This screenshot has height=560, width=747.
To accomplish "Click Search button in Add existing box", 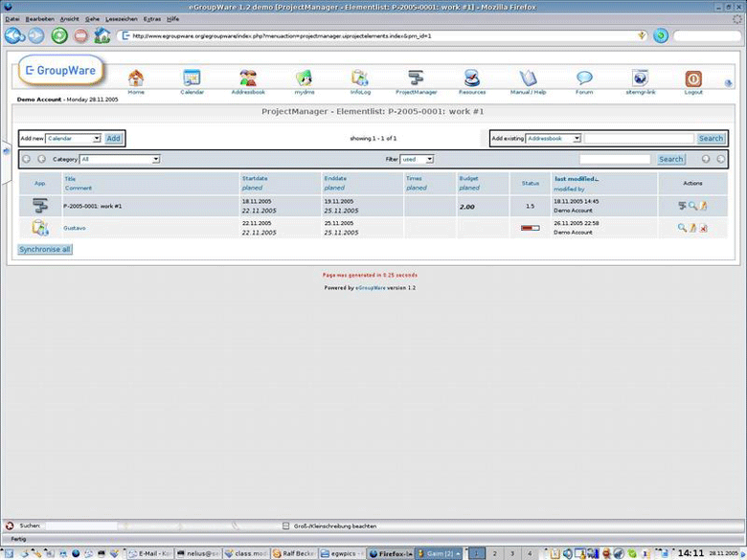I will (711, 138).
